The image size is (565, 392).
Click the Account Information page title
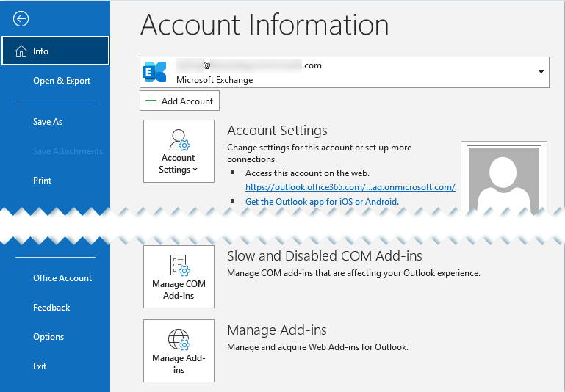pyautogui.click(x=264, y=25)
